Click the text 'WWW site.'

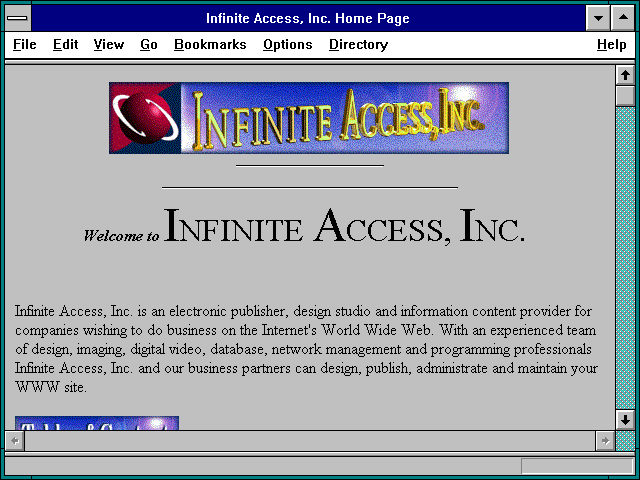pyautogui.click(x=51, y=387)
